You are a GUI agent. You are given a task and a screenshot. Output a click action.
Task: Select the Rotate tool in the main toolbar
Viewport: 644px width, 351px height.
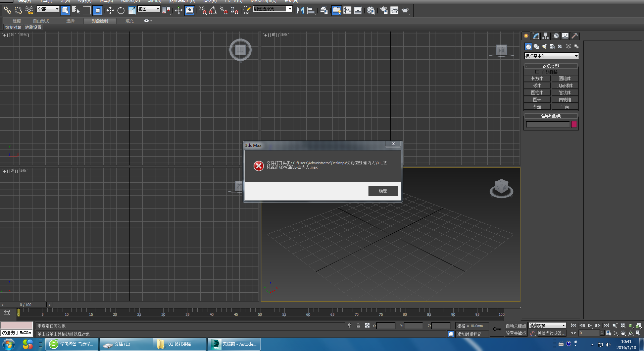point(121,10)
